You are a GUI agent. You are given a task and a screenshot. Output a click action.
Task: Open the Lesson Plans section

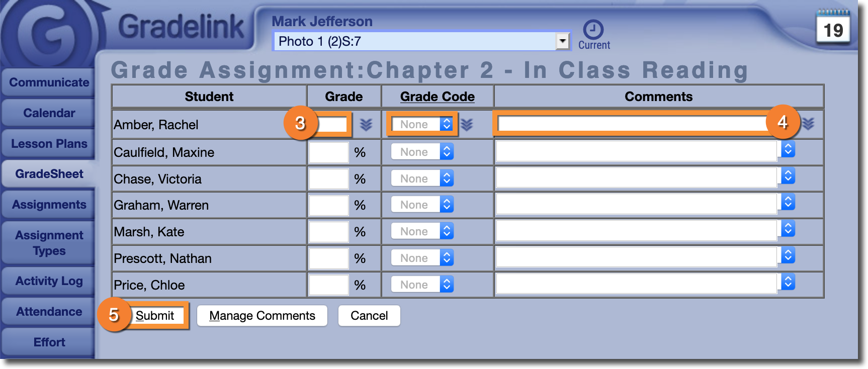pos(49,144)
